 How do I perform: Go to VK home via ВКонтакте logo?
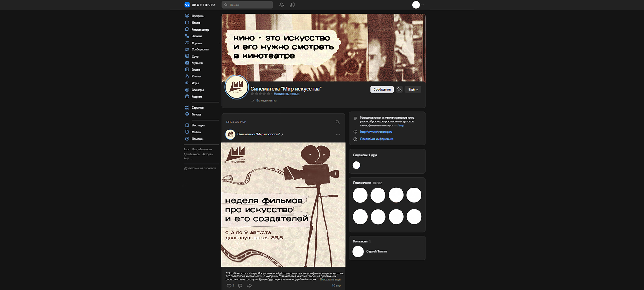(200, 5)
